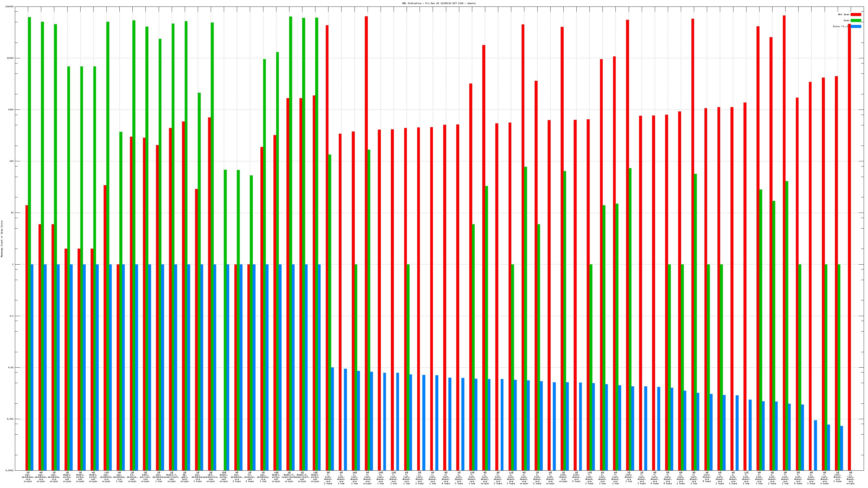Image resolution: width=868 pixels, height=488 pixels.
Task: Select the dnsbl-3.uceprotect.net origin axis label
Action: [x=289, y=477]
